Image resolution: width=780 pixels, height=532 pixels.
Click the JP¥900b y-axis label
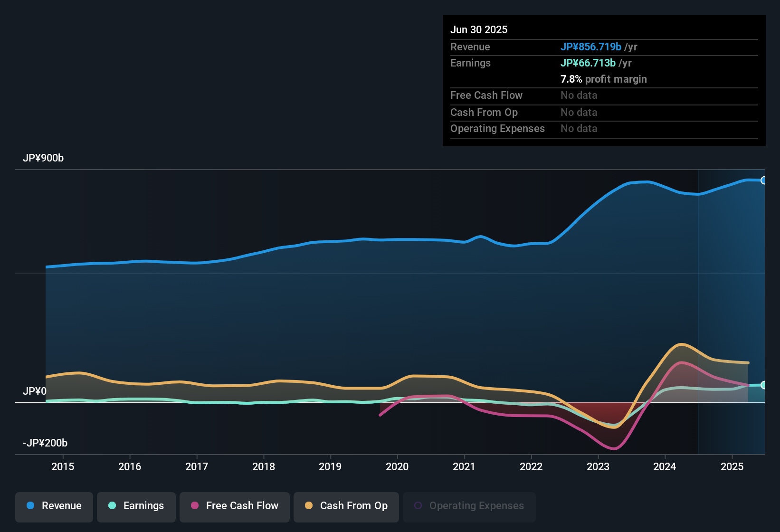coord(43,158)
